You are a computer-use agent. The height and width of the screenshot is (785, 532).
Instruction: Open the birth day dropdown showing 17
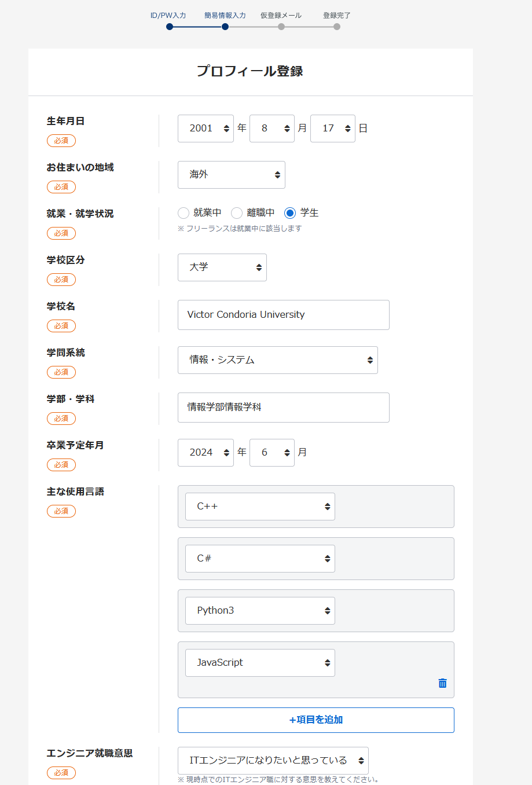pos(333,129)
